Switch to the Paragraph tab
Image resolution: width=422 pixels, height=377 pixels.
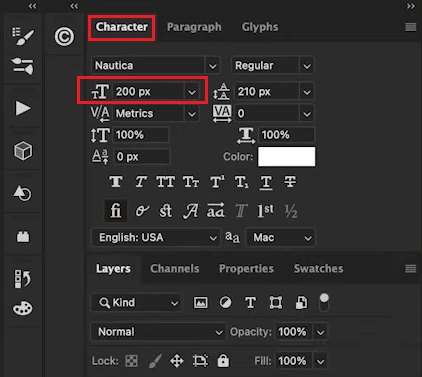tap(194, 27)
